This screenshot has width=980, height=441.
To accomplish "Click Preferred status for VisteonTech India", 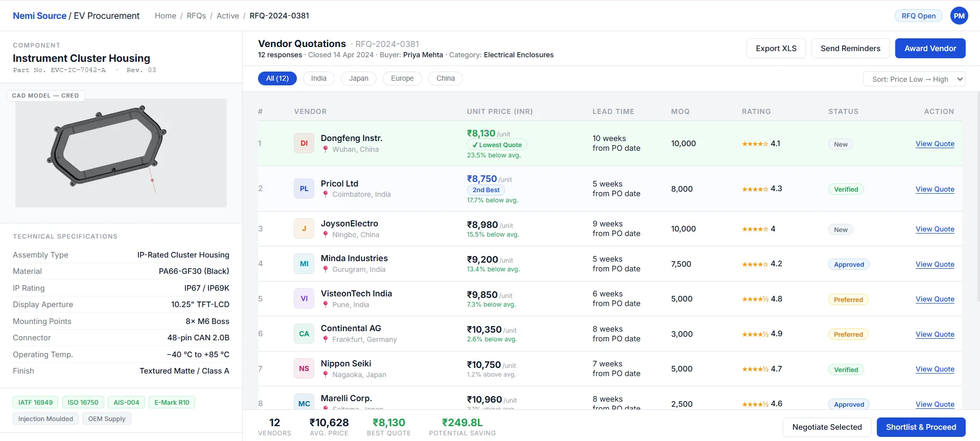I will (848, 299).
